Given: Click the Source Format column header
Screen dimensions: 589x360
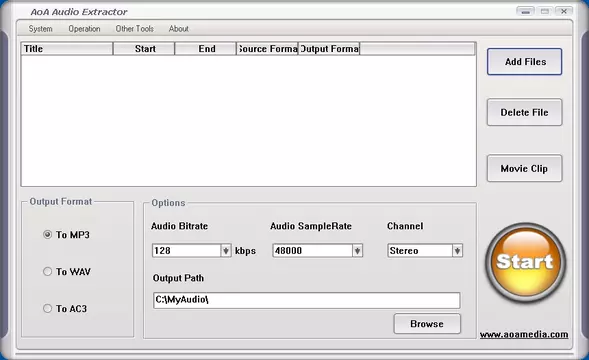Looking at the screenshot, I should click(267, 49).
